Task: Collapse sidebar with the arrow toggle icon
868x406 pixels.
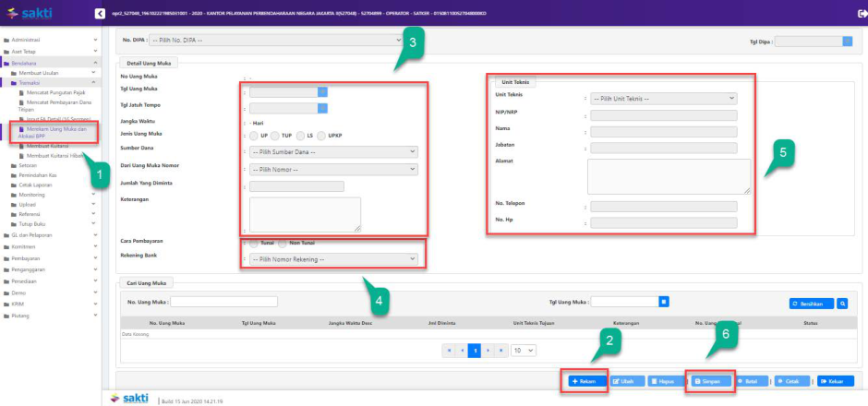Action: (x=100, y=13)
